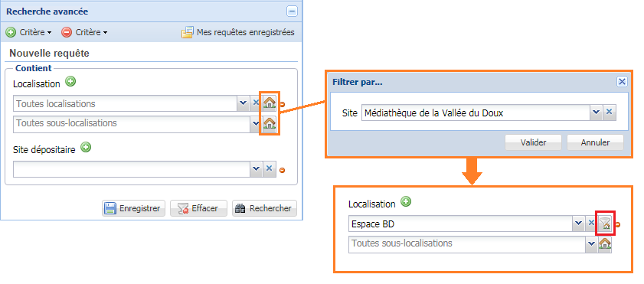Add a Localisation criterion with green plus
The height and width of the screenshot is (284, 644).
click(70, 82)
